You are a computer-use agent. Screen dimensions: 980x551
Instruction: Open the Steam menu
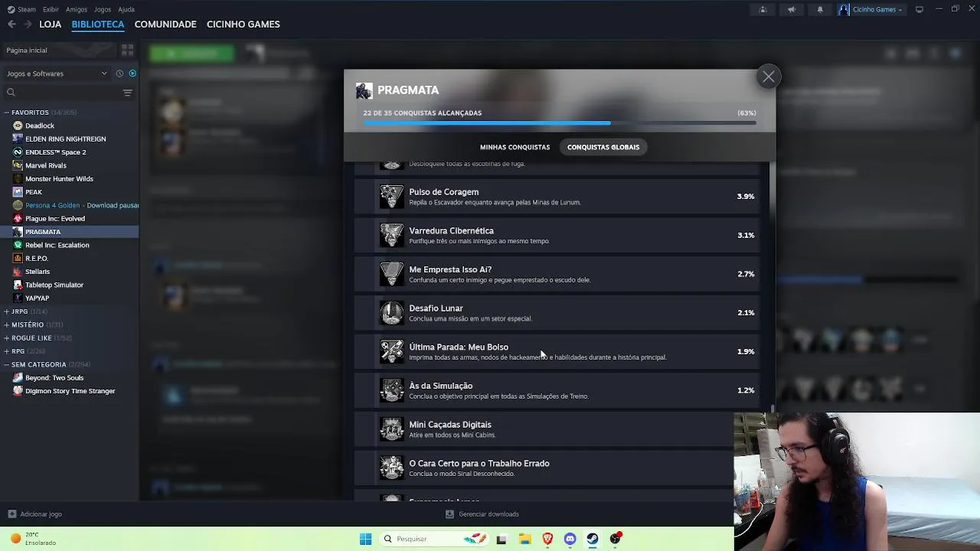tap(22, 9)
